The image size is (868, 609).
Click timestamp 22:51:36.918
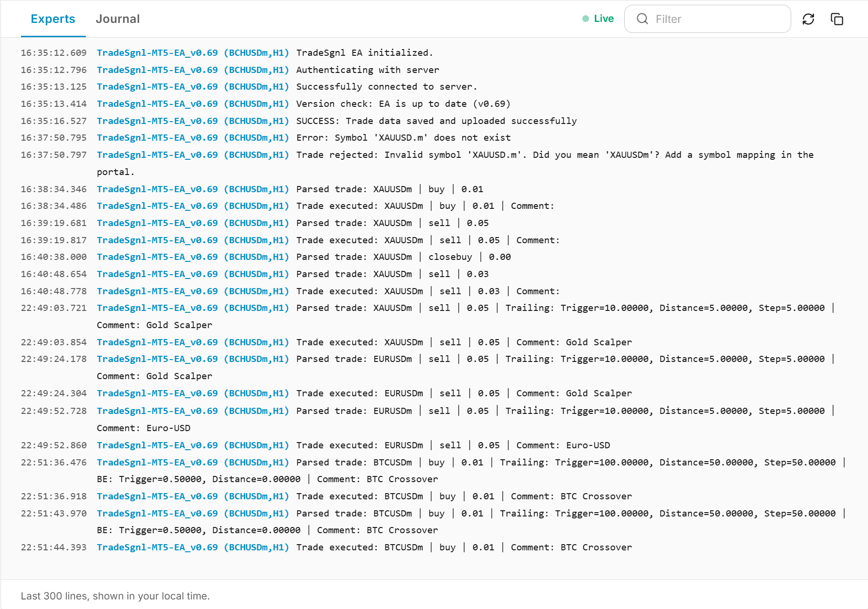(x=54, y=496)
